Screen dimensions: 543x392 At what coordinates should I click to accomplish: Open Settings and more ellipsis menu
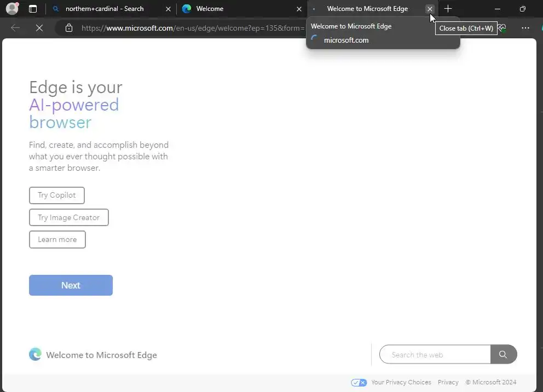click(x=525, y=28)
